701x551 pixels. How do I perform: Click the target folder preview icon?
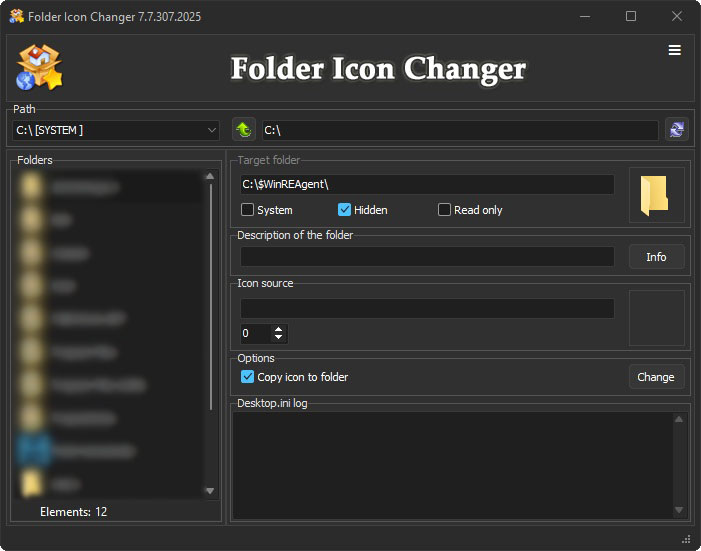point(656,195)
